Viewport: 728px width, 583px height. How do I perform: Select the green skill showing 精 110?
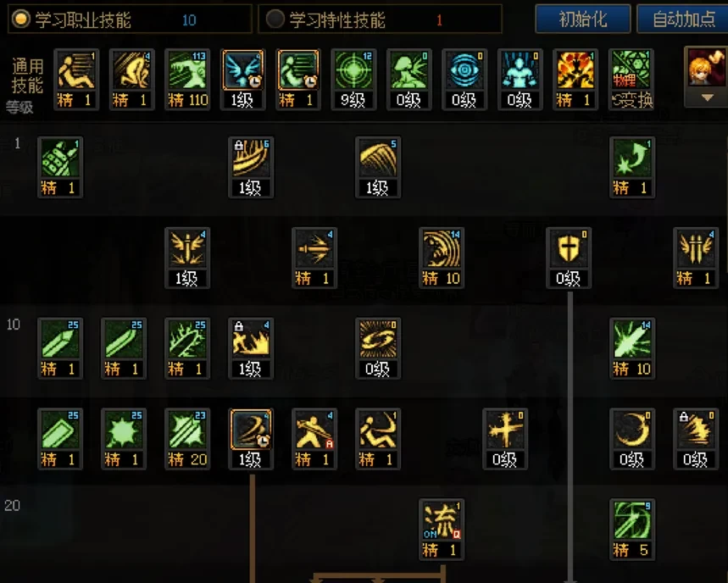(187, 80)
